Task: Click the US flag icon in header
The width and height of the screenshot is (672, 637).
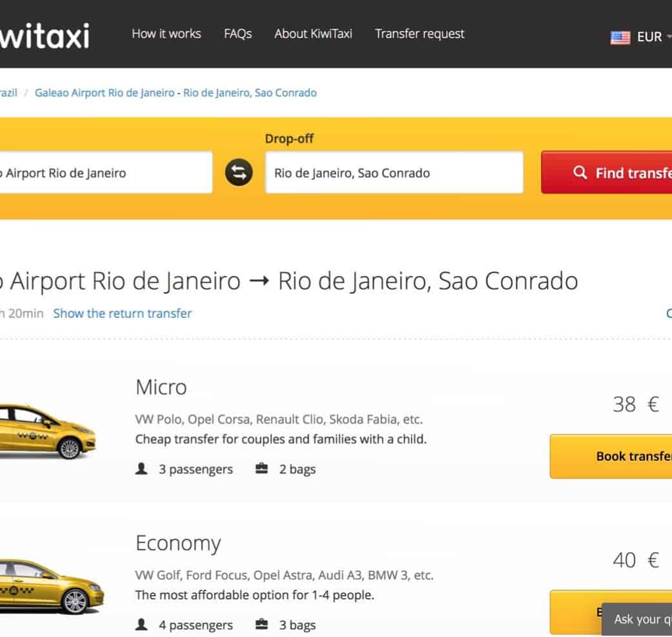Action: tap(620, 37)
